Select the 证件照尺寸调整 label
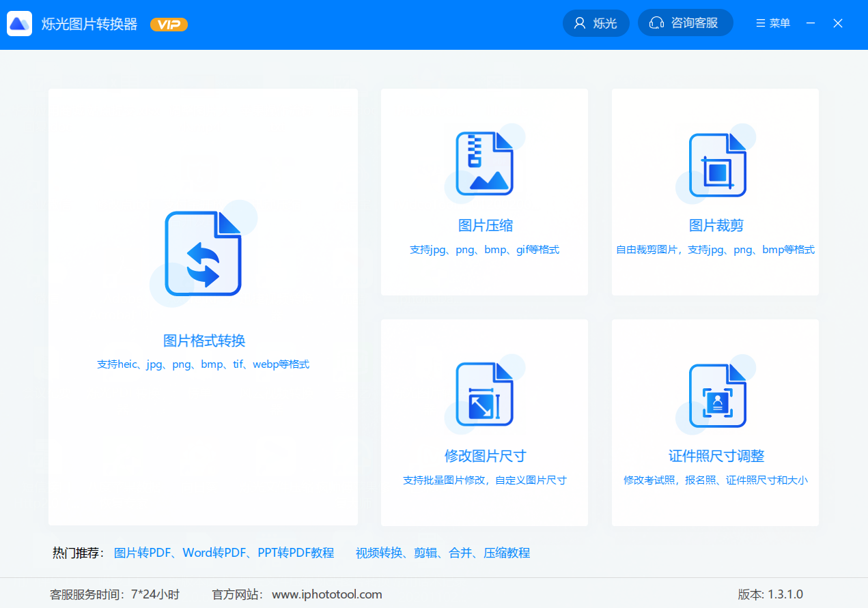This screenshot has height=608, width=868. (716, 457)
